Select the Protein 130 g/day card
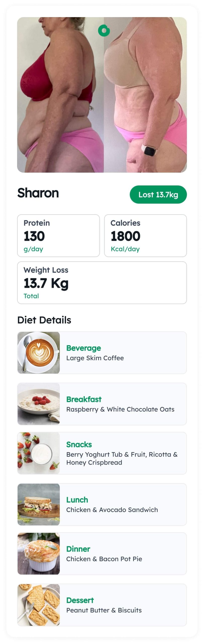 coord(59,236)
